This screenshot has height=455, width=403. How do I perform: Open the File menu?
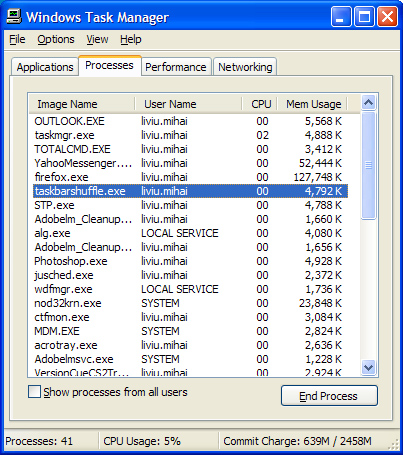click(17, 39)
